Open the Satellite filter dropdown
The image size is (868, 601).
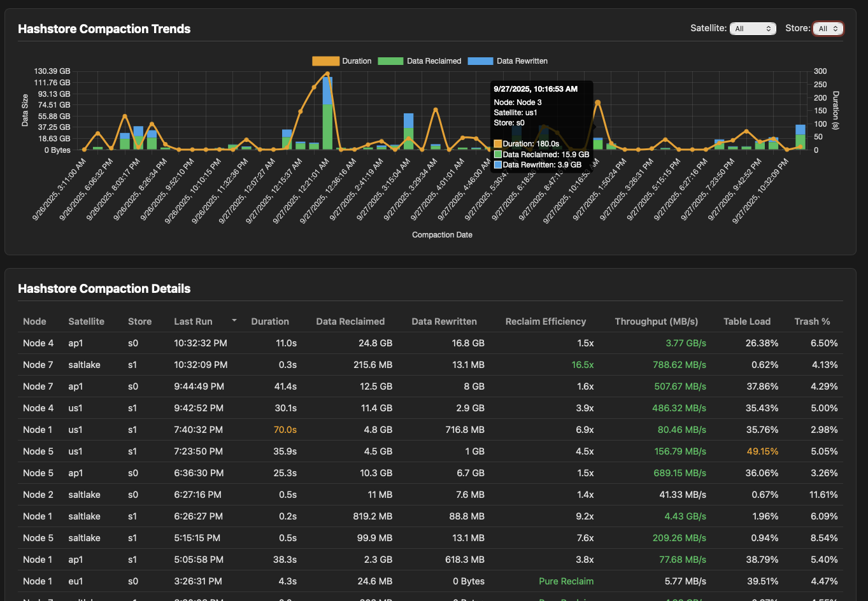pos(752,29)
